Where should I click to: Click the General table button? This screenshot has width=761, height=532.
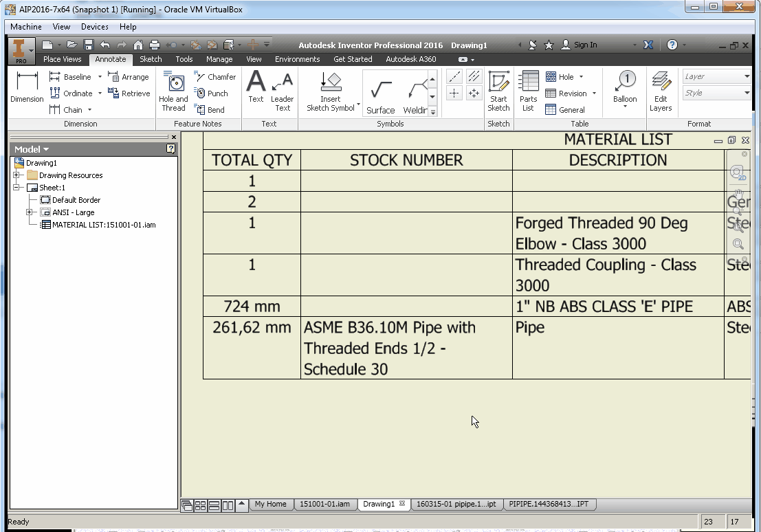point(568,109)
